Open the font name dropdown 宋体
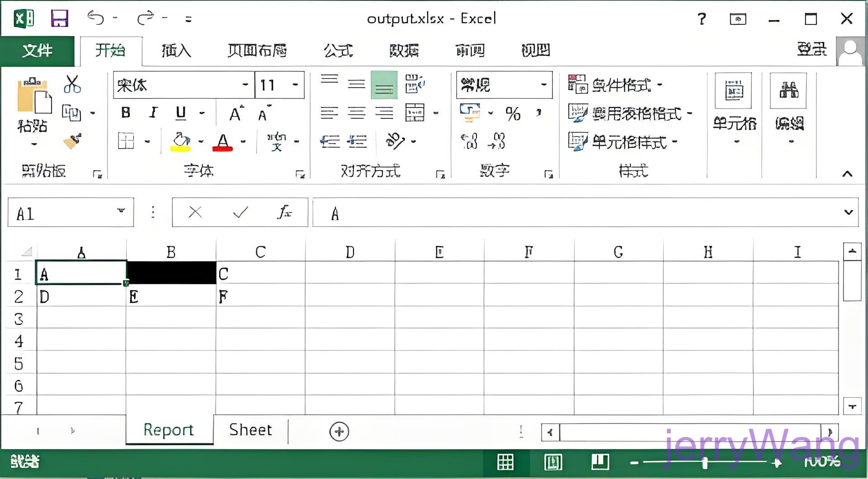Screen dimensions: 868x479 click(x=245, y=85)
